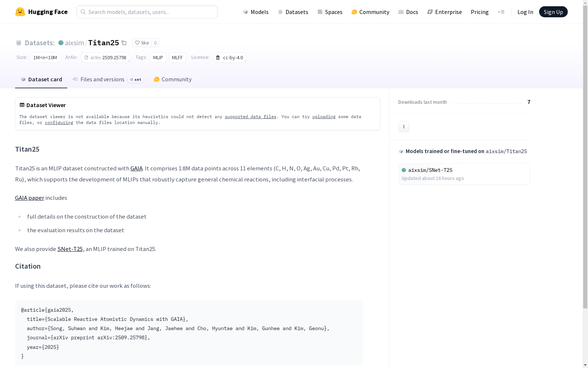The image size is (588, 368).
Task: Click the Log In link
Action: click(x=525, y=12)
